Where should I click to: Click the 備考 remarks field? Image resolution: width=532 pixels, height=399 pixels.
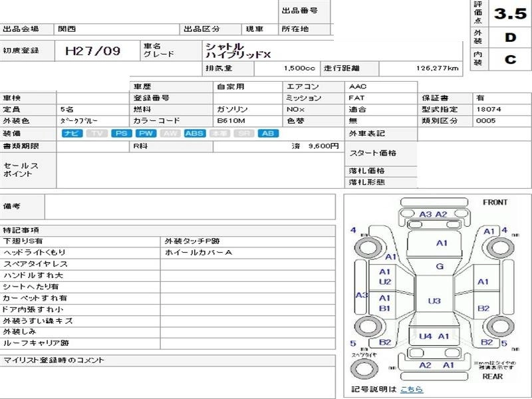tap(190, 207)
